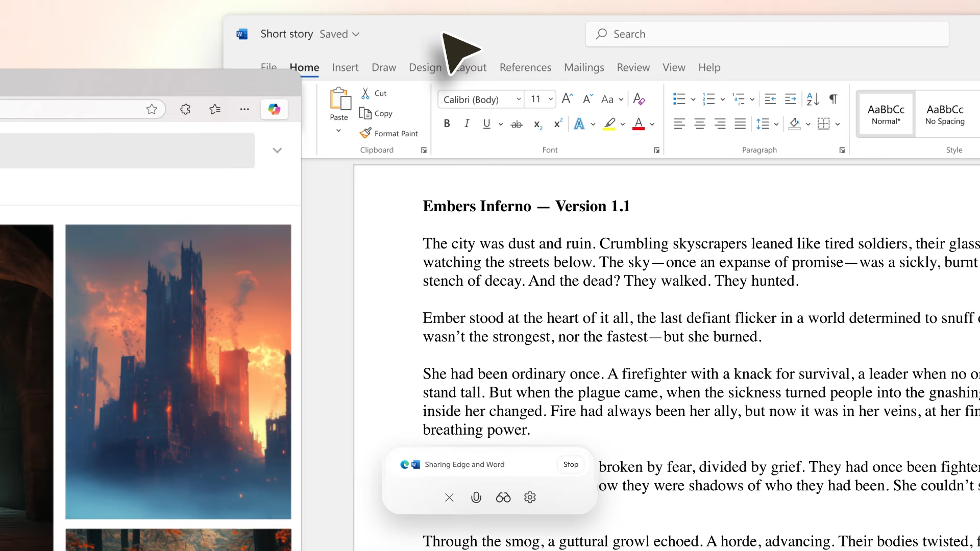Open the References ribbon tab
The image size is (980, 551).
525,67
